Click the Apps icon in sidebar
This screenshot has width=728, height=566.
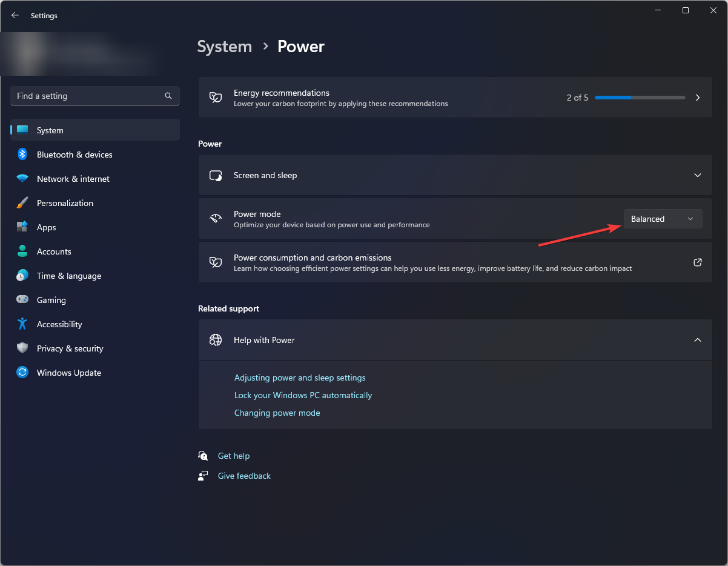[x=22, y=227]
